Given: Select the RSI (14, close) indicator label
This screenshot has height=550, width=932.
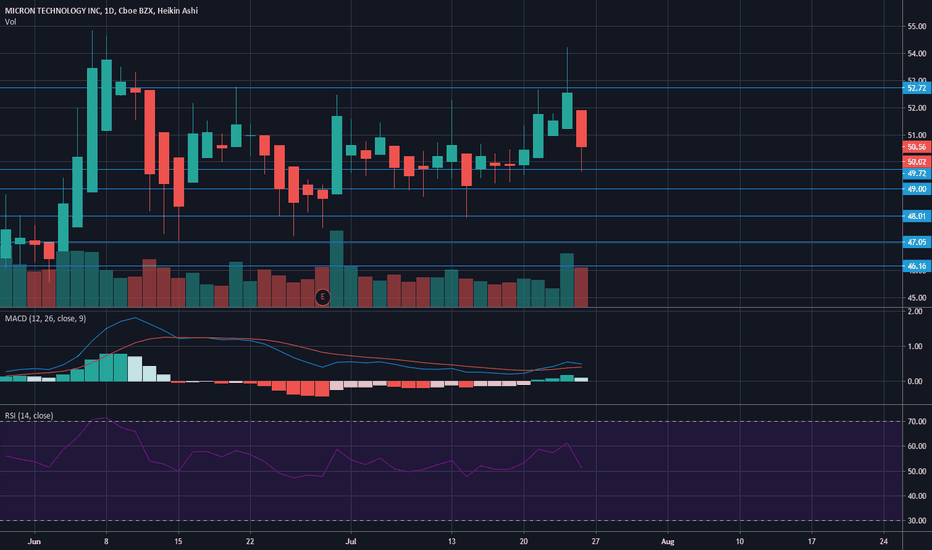Looking at the screenshot, I should click(x=29, y=416).
